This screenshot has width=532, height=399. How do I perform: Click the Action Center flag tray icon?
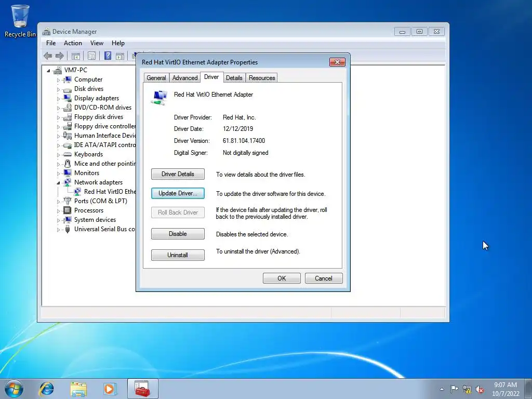pyautogui.click(x=454, y=389)
